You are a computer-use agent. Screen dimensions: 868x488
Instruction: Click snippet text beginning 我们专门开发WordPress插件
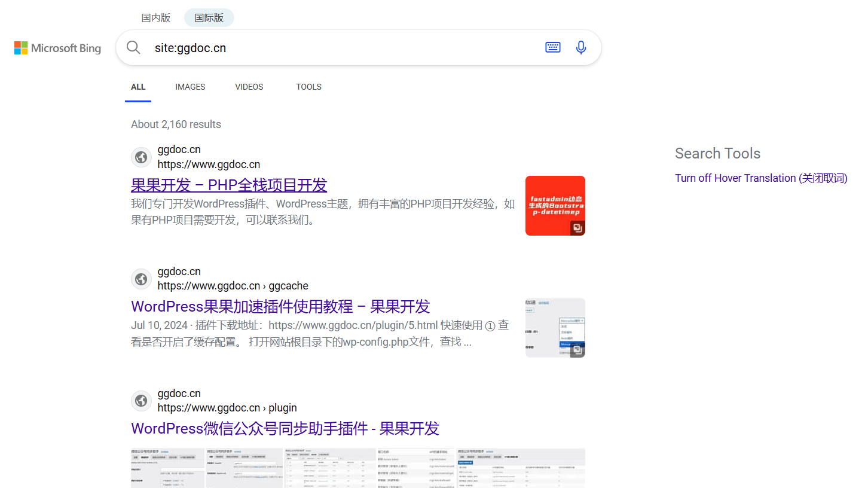323,212
